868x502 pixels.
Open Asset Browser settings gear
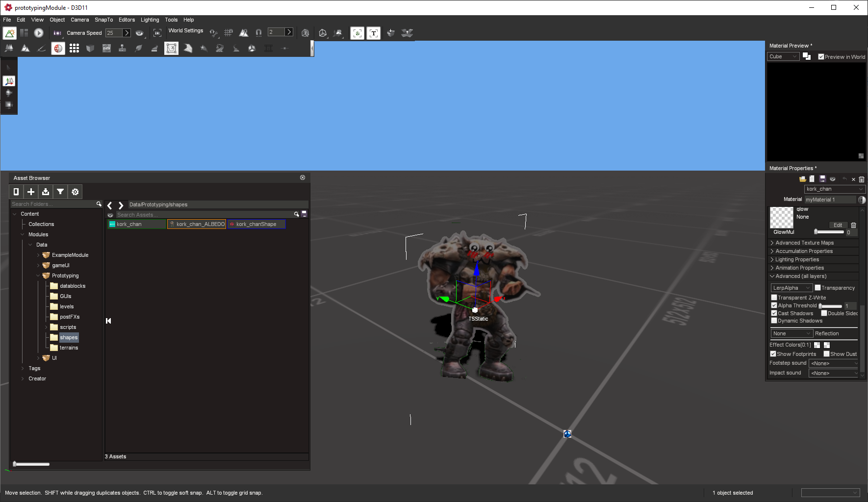(75, 192)
